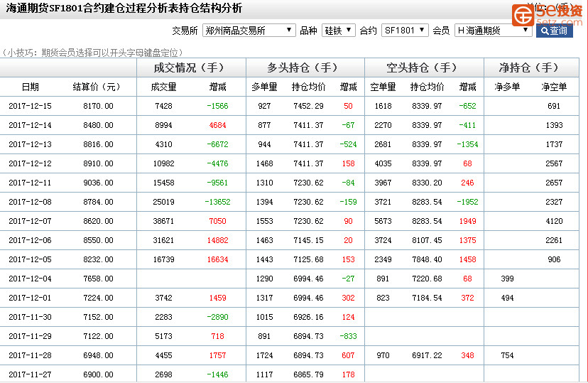
Task: Click long average price 7452.29
Action: 308,106
